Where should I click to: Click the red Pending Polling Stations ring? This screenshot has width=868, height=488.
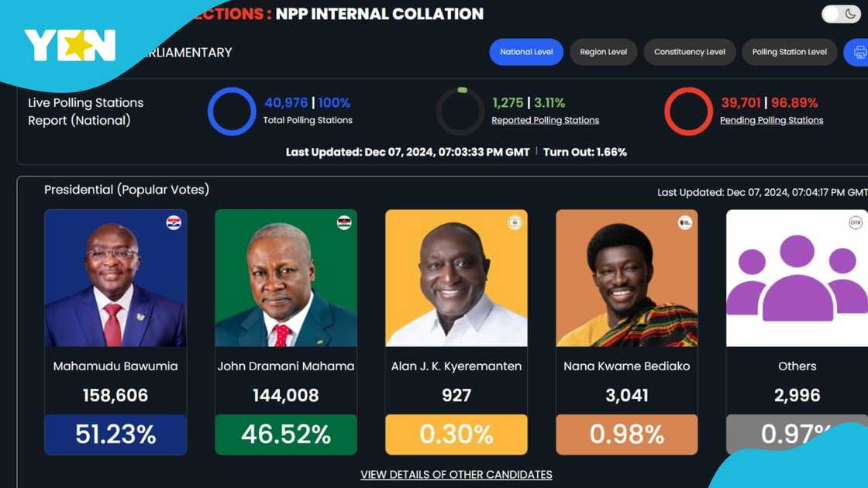coord(688,111)
